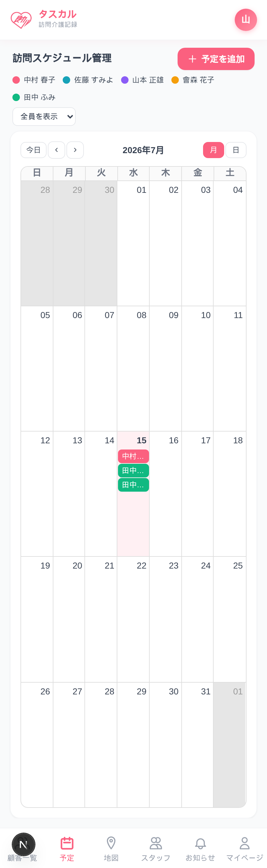Open the 中村 event on July 15
The width and height of the screenshot is (267, 868).
[133, 456]
